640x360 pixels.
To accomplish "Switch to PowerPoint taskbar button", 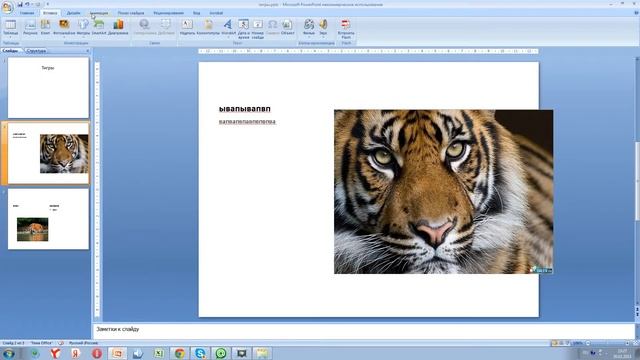I will (x=117, y=353).
